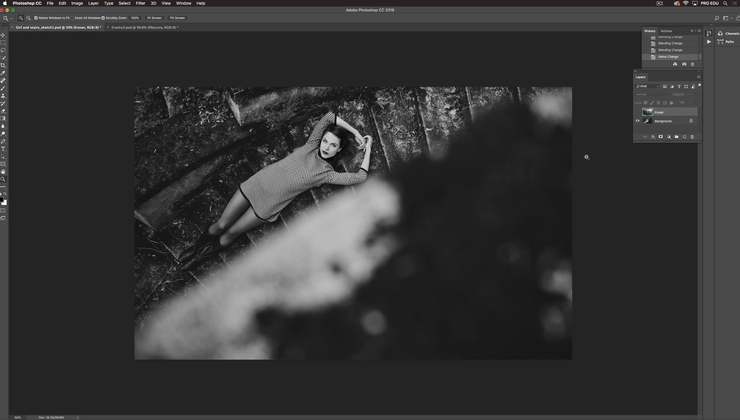This screenshot has width=740, height=420.
Task: Select the Zoom tool in toolbar
Action: coord(3,180)
